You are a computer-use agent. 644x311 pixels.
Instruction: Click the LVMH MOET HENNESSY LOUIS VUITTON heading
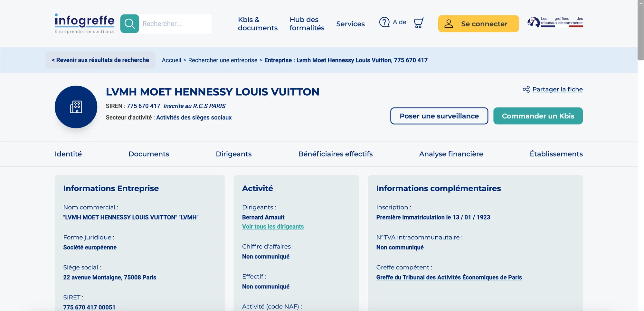click(x=213, y=92)
